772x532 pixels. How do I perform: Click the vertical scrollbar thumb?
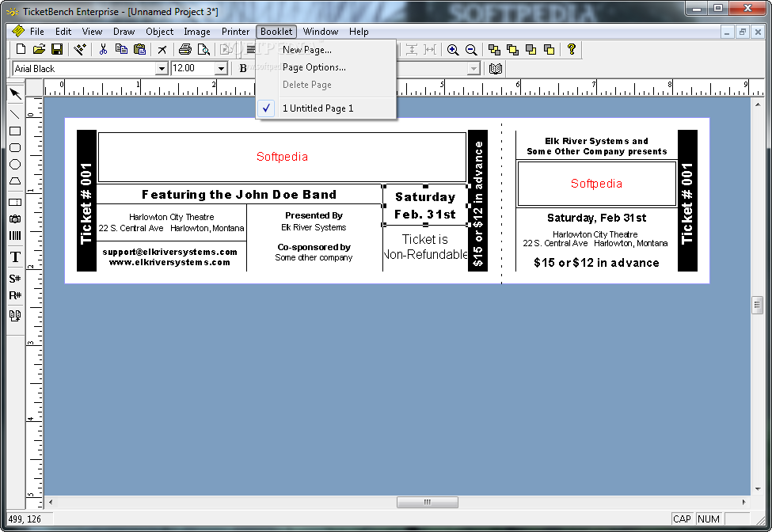(x=757, y=305)
